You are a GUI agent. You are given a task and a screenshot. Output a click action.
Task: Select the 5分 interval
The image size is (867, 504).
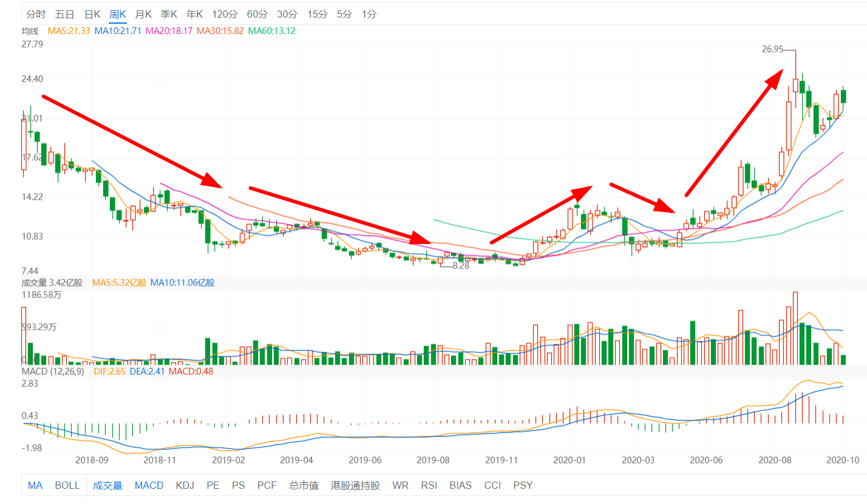(x=344, y=14)
